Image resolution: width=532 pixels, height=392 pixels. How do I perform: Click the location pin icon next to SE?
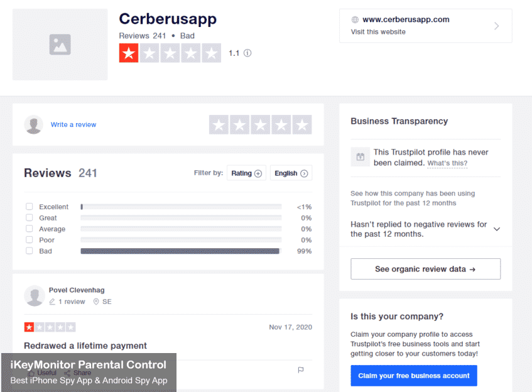click(96, 302)
